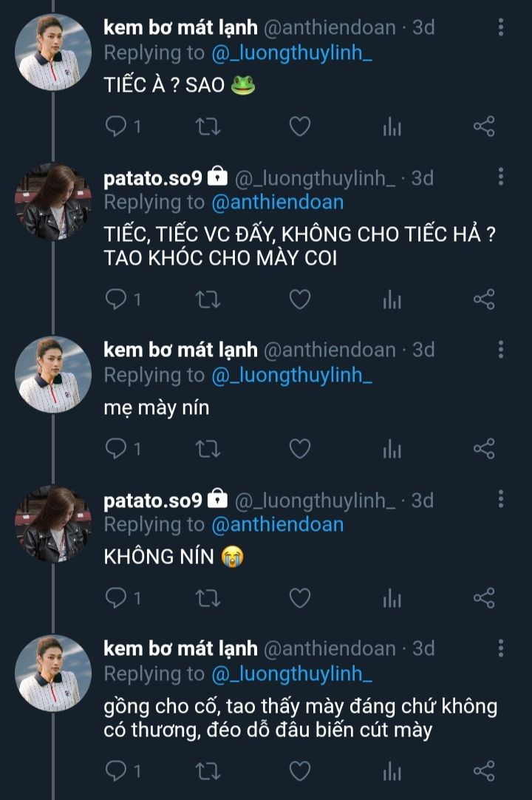Share the "gồng cho cố" tweet
This screenshot has width=532, height=800.
click(484, 771)
